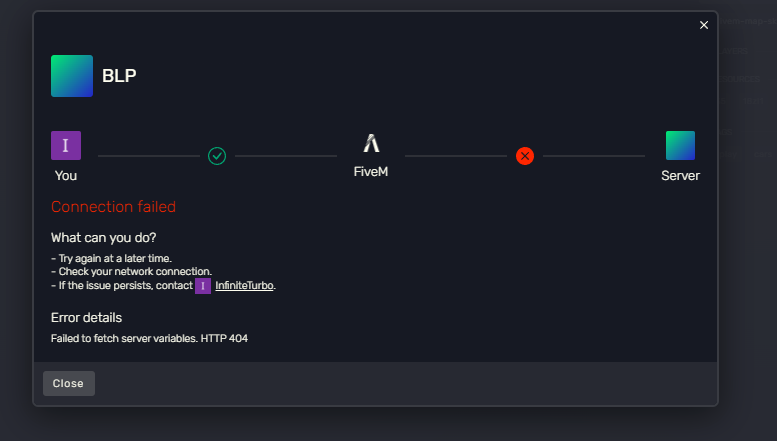
Task: Click the 'Connection failed' message
Action: (x=113, y=207)
